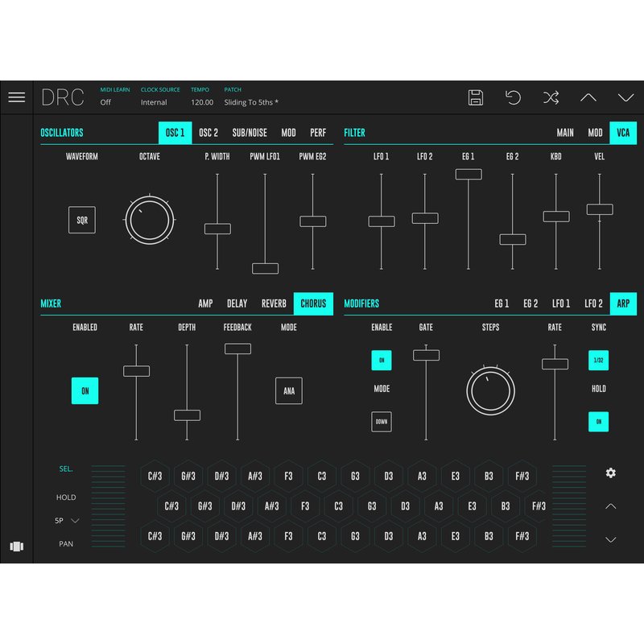Screen dimensions: 644x644
Task: Toggle chorus Enabled ON button
Action: [85, 390]
